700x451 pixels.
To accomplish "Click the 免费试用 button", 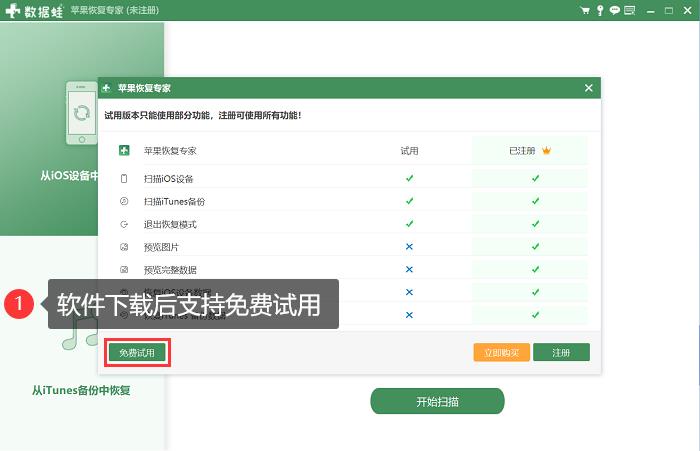I will [136, 352].
